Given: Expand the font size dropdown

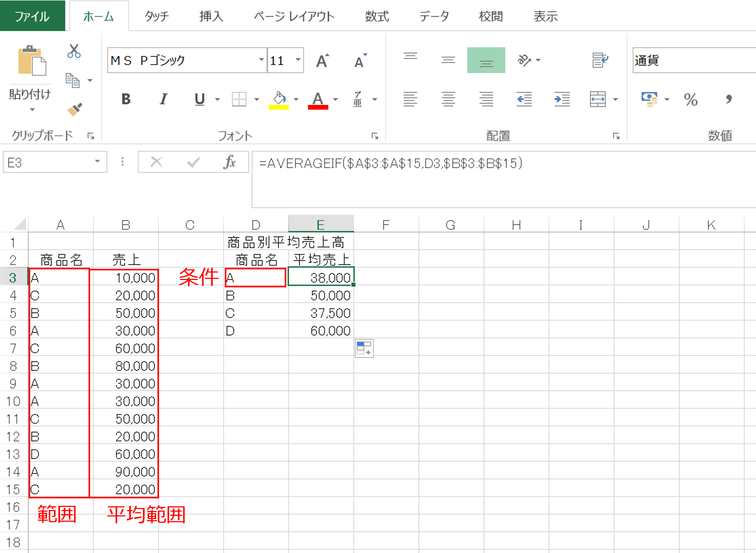Looking at the screenshot, I should 298,60.
